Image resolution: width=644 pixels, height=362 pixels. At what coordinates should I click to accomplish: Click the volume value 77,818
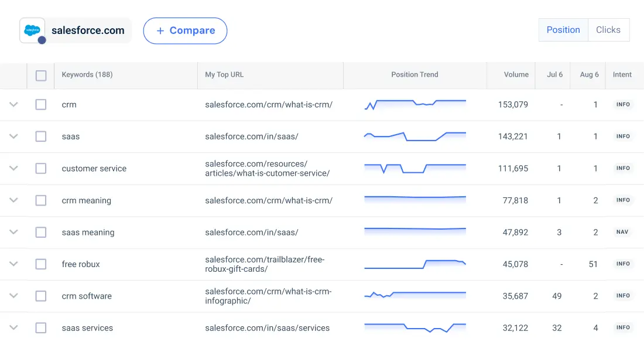pos(515,200)
